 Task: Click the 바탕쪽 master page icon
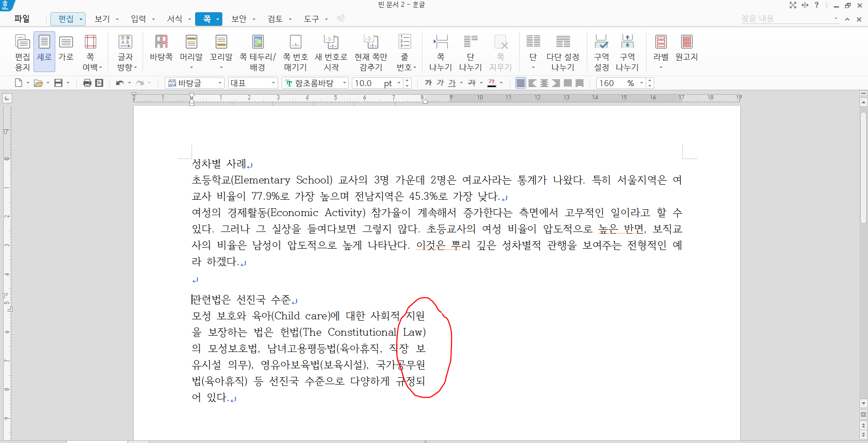pos(161,47)
